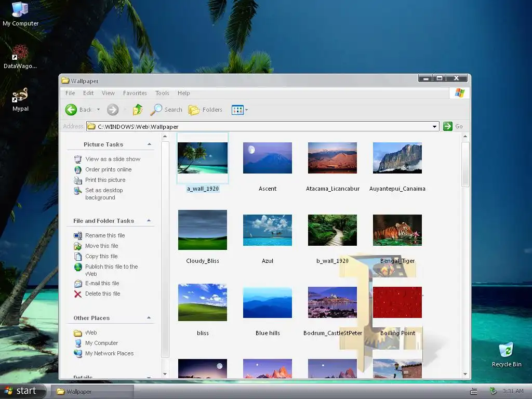Open My Network Places icon
532x399 pixels.
pos(78,353)
